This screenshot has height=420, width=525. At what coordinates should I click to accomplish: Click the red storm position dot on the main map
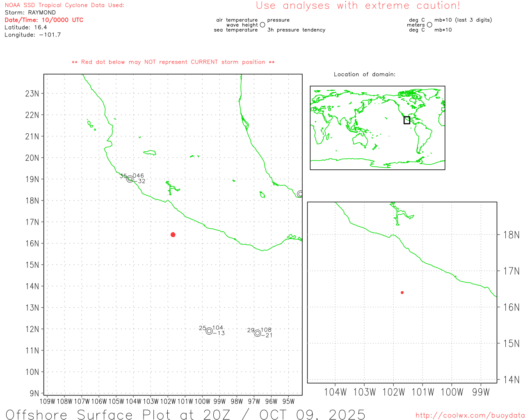(173, 235)
